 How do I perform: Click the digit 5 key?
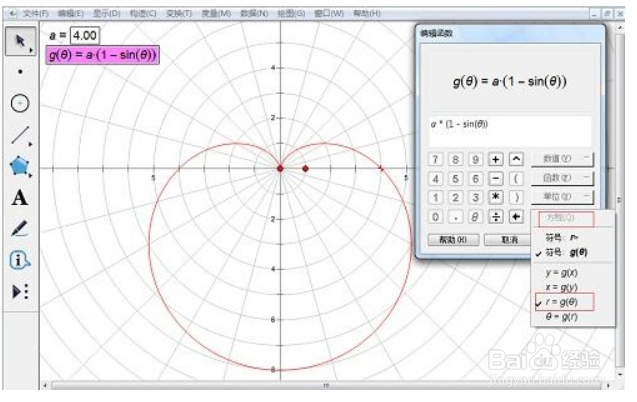click(x=455, y=178)
